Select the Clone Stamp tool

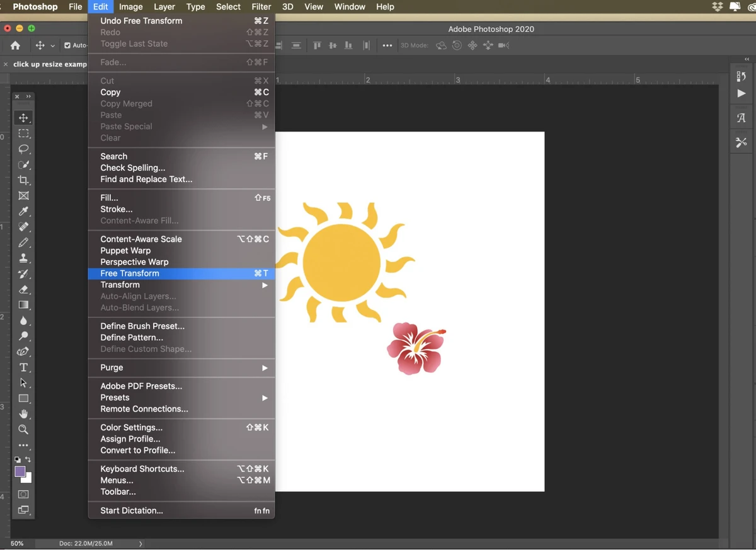coord(23,257)
